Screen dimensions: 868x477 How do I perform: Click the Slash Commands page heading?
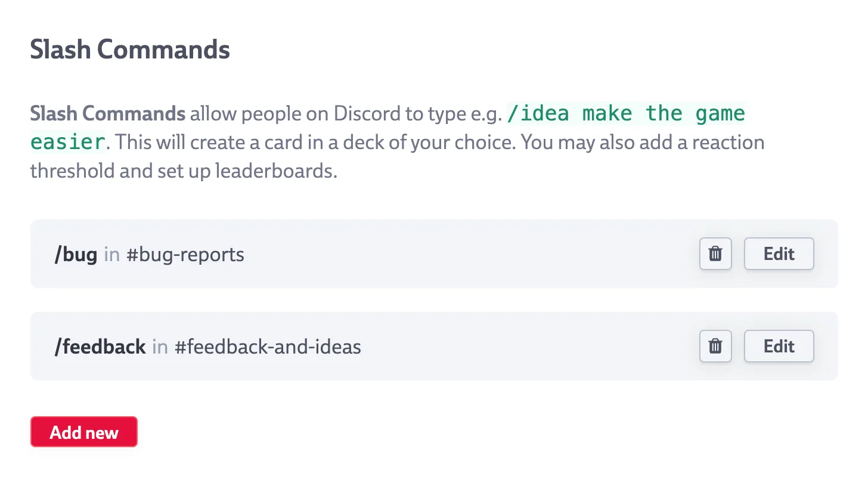130,49
